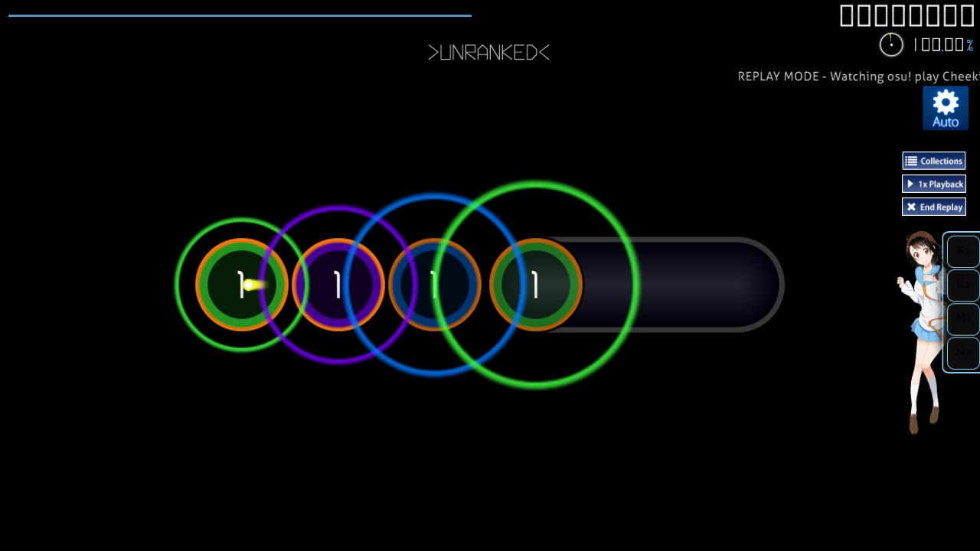This screenshot has height=551, width=980.
Task: Click the K1 key overlay box
Action: click(x=963, y=251)
